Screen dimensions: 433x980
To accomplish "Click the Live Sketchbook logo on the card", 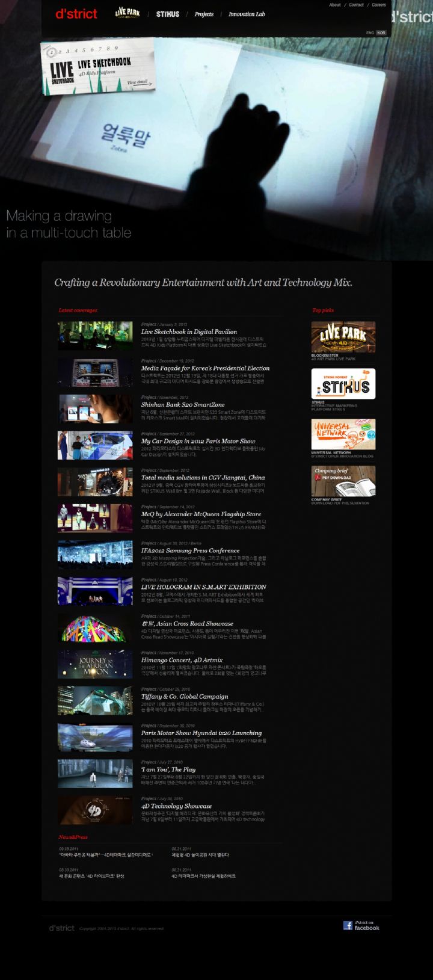I will 62,73.
